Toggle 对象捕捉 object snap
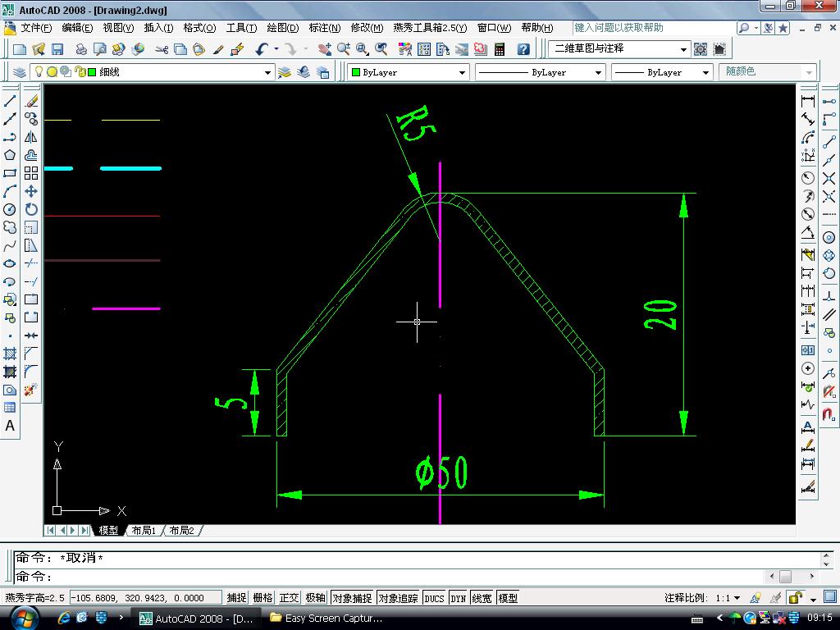840x630 pixels. click(351, 598)
